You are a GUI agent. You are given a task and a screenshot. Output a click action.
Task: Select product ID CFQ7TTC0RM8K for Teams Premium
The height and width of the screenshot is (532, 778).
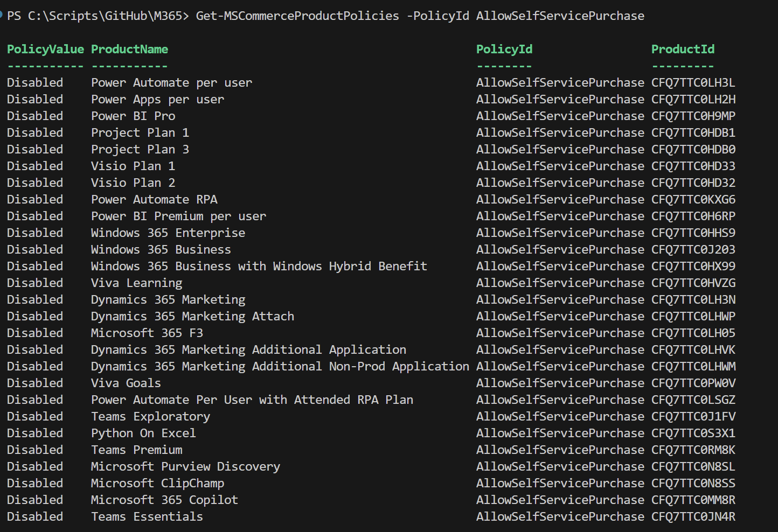point(693,450)
